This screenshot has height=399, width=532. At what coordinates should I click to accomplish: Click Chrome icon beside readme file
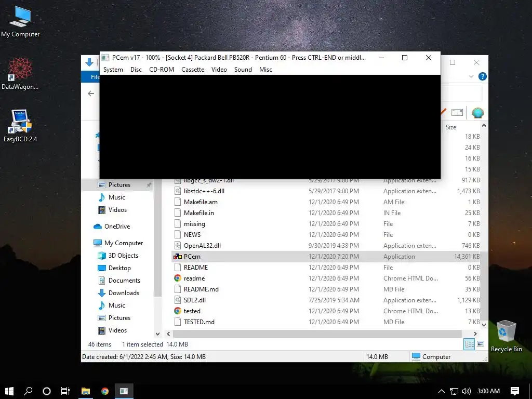point(178,278)
